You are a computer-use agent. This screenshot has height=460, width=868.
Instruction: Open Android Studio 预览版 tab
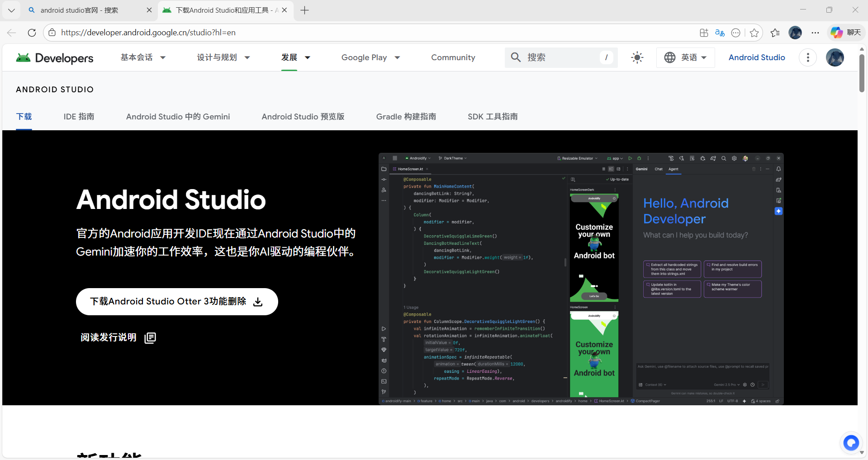click(x=303, y=117)
